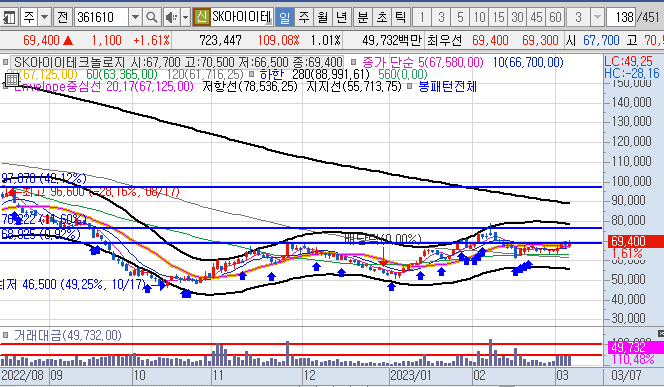
Task: Select the 일 daily chart tab
Action: pyautogui.click(x=284, y=17)
